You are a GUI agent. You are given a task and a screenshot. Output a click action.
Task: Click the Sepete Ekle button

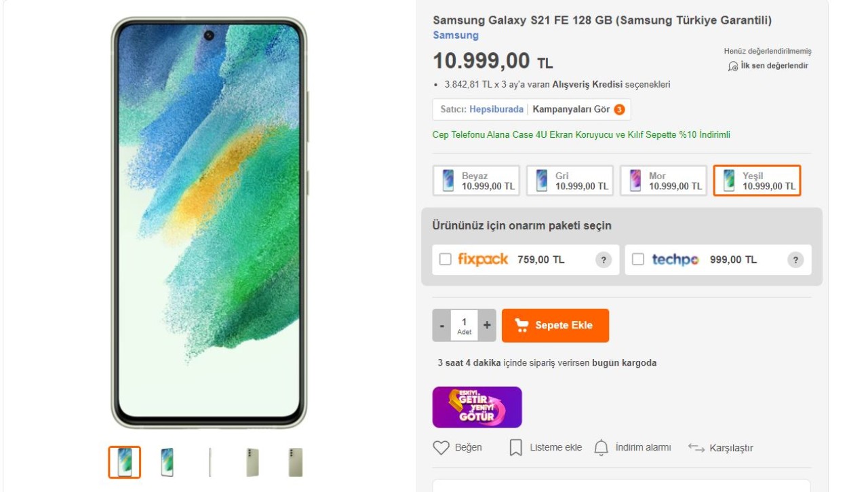tap(555, 325)
